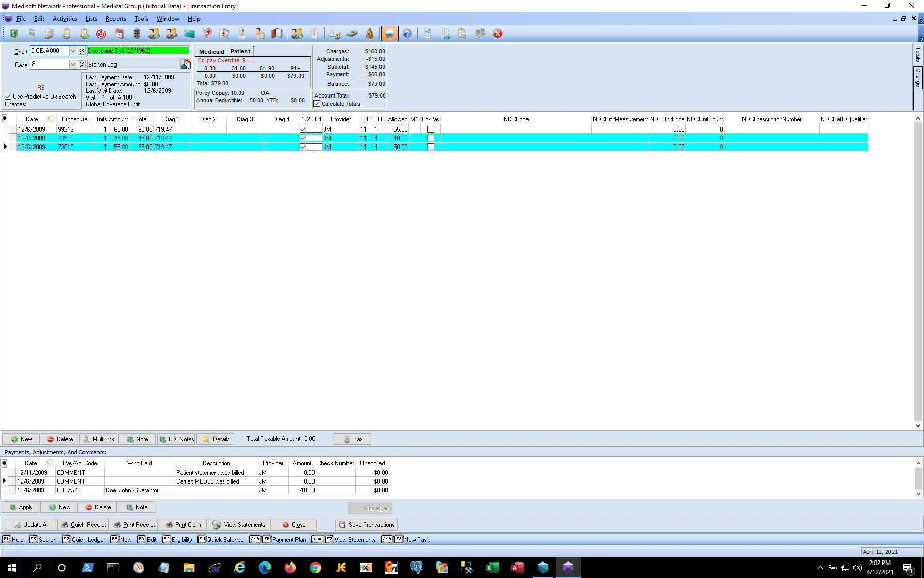Click the first aid kit toolbar icon
Image resolution: width=924 pixels, height=578 pixels.
pyautogui.click(x=224, y=34)
